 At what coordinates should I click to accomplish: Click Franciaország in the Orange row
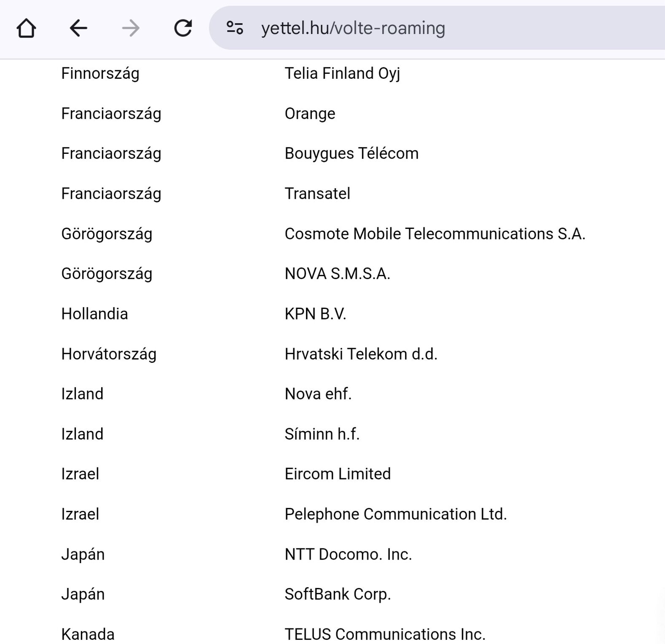pyautogui.click(x=111, y=114)
